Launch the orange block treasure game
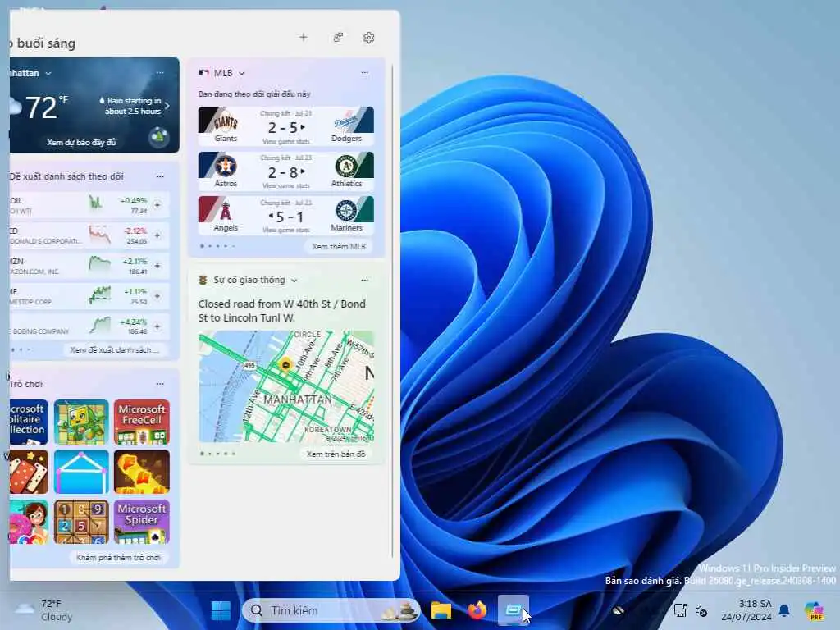The width and height of the screenshot is (840, 630). (141, 472)
